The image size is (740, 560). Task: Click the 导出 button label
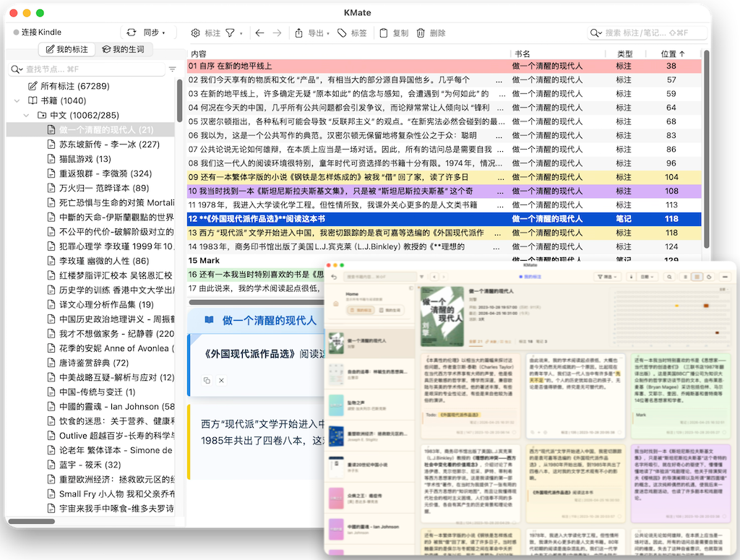click(x=316, y=33)
